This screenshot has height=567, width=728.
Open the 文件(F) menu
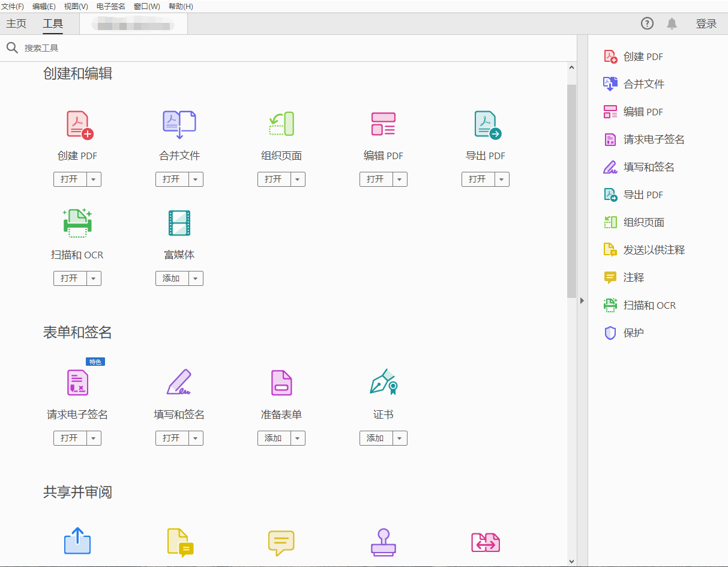pos(13,6)
